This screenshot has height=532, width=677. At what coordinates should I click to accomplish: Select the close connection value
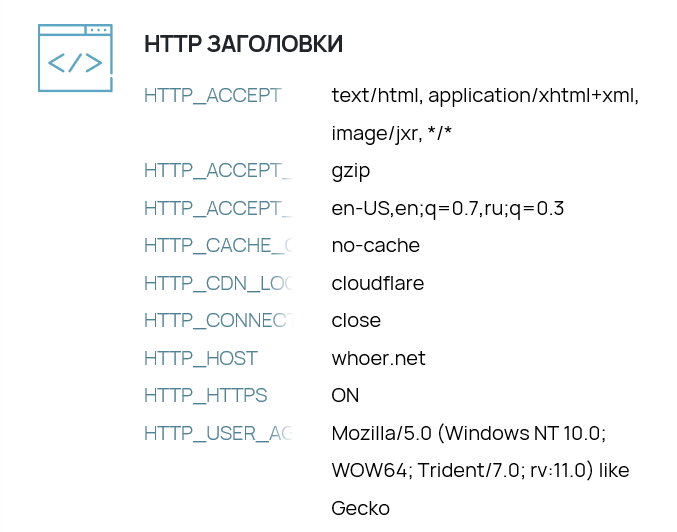pos(356,321)
